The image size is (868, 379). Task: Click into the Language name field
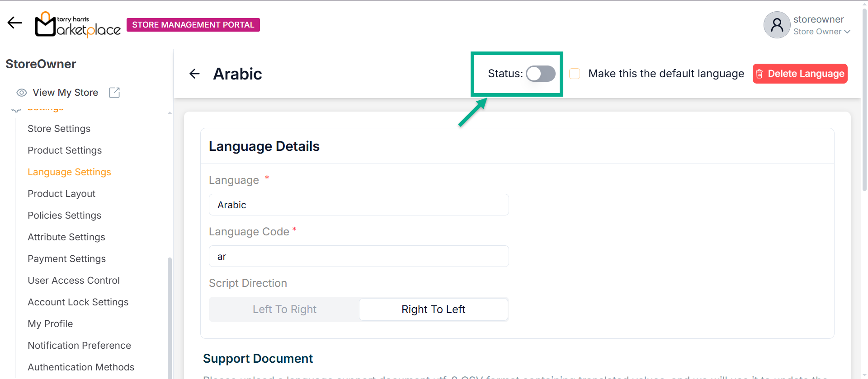pos(359,205)
